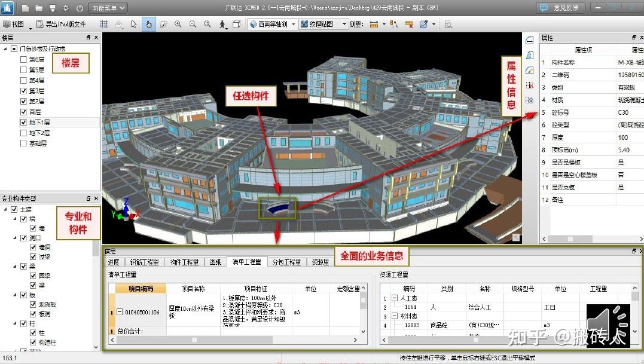This screenshot has width=644, height=364.
Task: Check the 第6层 floor checkbox
Action: click(24, 60)
